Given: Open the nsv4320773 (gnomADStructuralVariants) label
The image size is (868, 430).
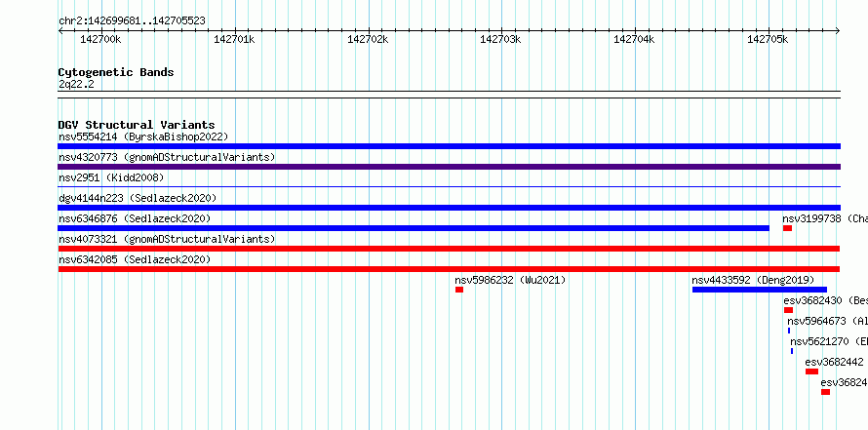Looking at the screenshot, I should point(167,157).
